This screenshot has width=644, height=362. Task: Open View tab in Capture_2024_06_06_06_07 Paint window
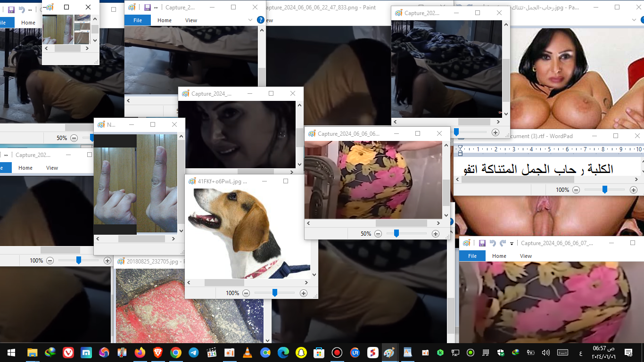pos(526,256)
